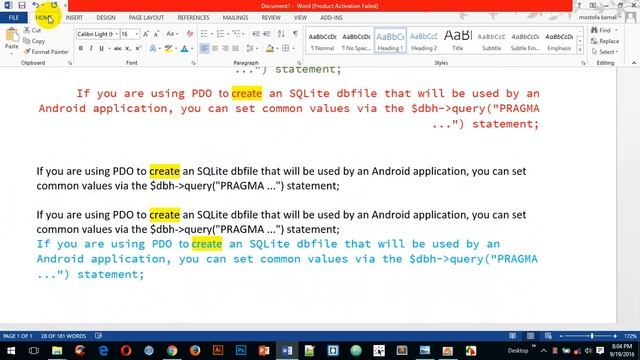This screenshot has height=360, width=640.
Task: Apply the font color
Action: [184, 49]
